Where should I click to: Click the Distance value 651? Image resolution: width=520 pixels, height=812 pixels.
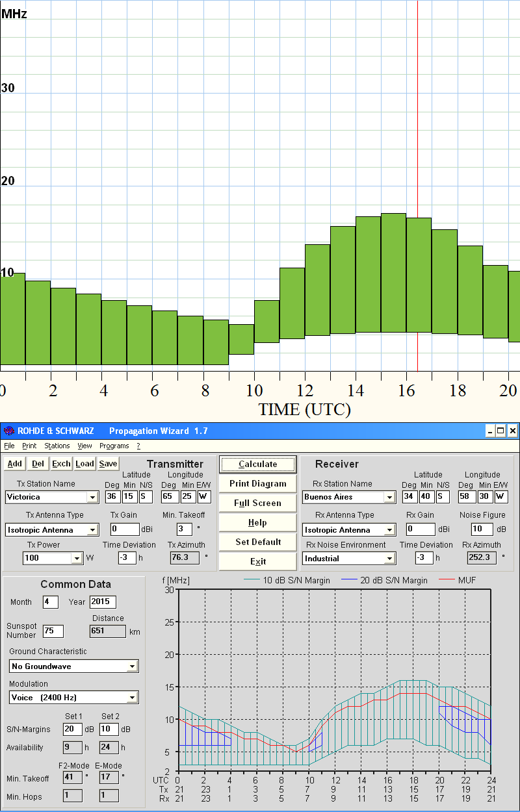pos(107,631)
